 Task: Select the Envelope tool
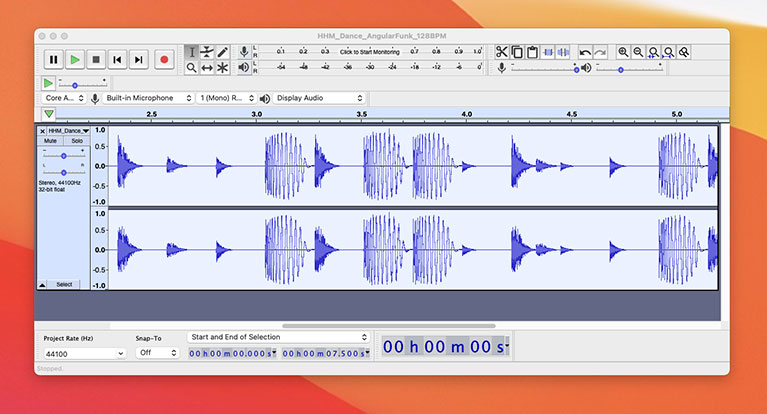pos(207,52)
